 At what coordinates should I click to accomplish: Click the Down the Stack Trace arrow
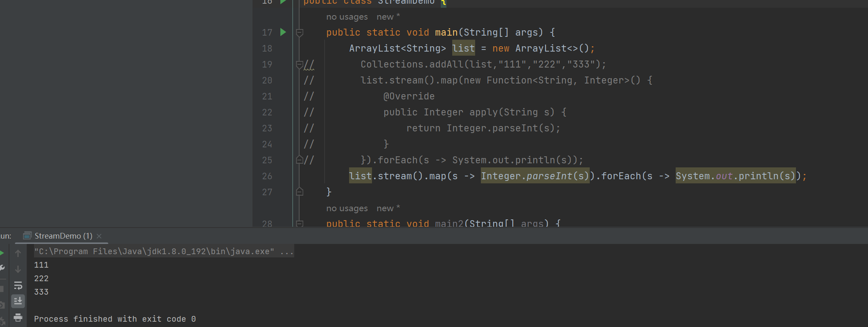[18, 269]
